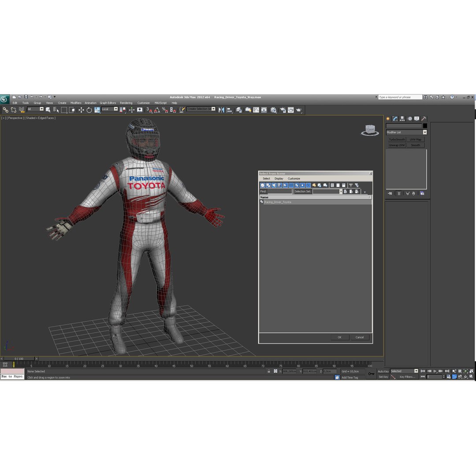
Task: Expand Select From Scene toolbar options arrow
Action: 365,192
